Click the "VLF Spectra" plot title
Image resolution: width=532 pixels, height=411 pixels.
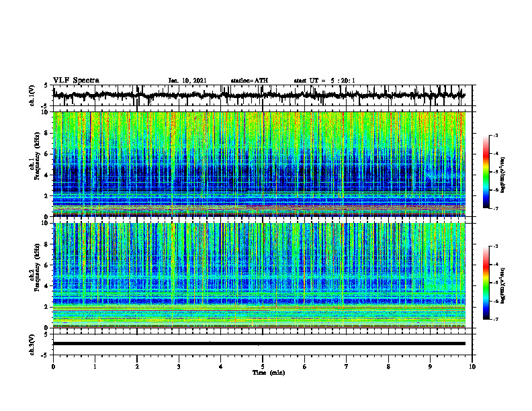click(76, 81)
